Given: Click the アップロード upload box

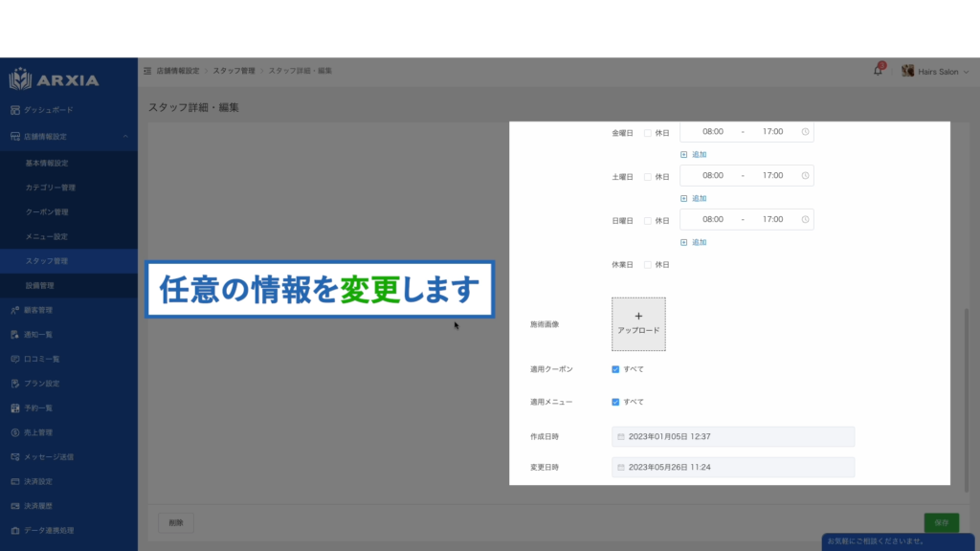Looking at the screenshot, I should (x=638, y=324).
